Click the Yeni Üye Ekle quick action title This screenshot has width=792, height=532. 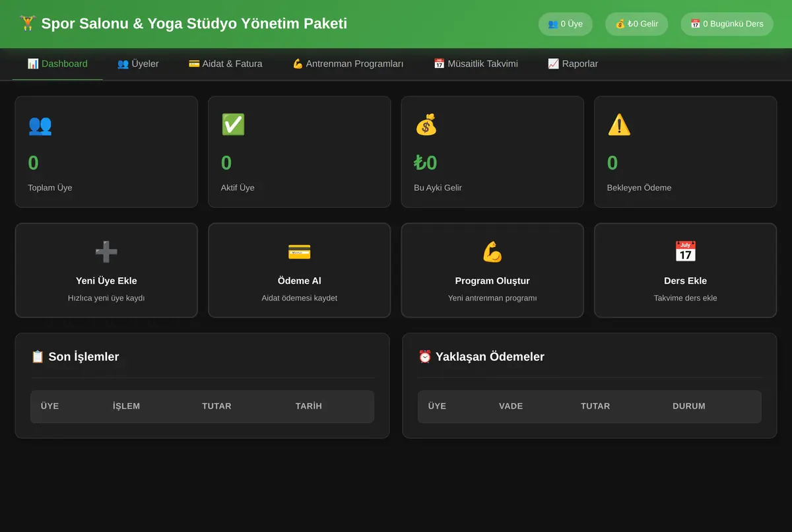pyautogui.click(x=106, y=281)
